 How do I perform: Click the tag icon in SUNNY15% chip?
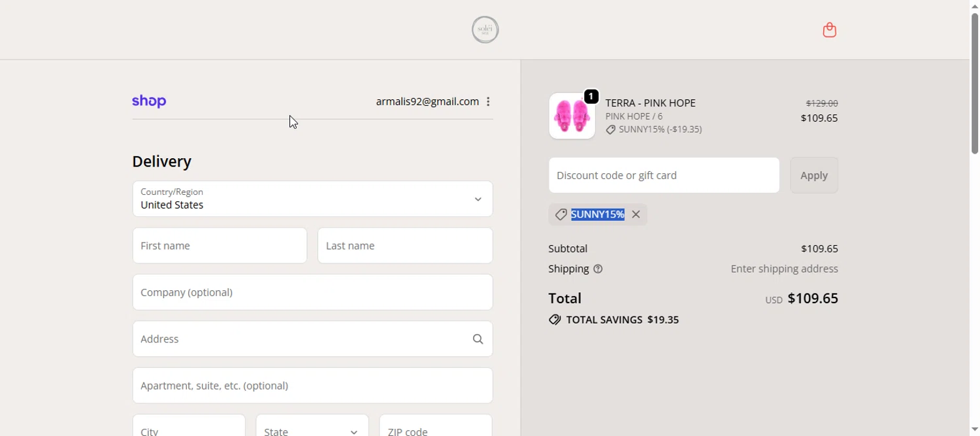click(x=561, y=214)
